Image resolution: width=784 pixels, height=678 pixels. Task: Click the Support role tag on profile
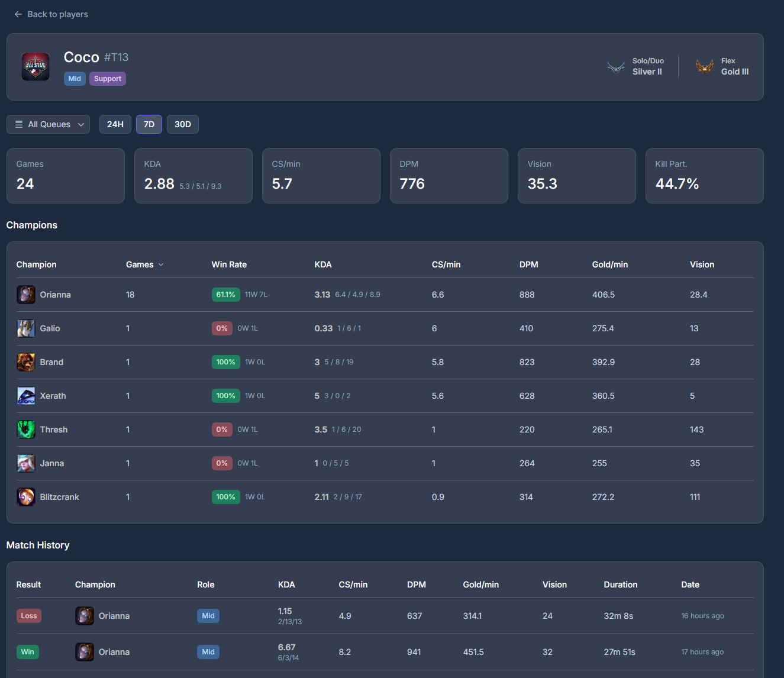click(x=108, y=79)
